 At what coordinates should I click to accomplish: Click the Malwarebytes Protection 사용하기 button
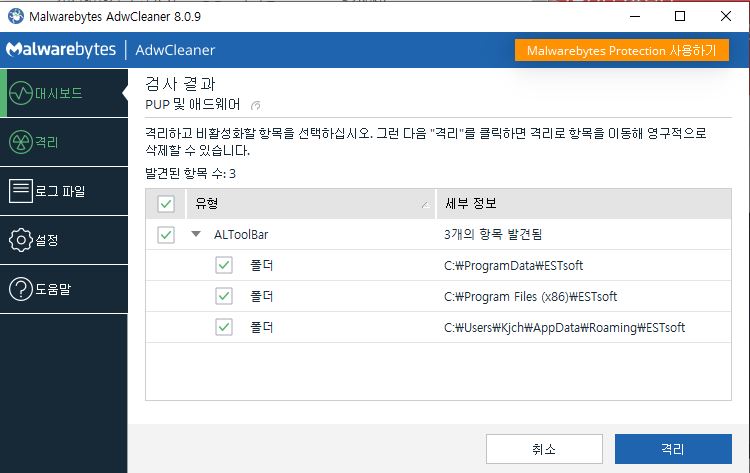(622, 50)
